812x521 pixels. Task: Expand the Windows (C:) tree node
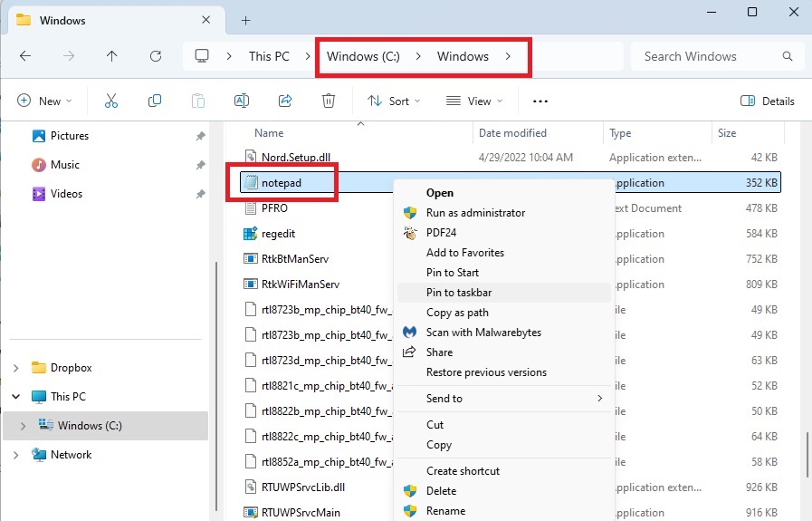pos(23,426)
